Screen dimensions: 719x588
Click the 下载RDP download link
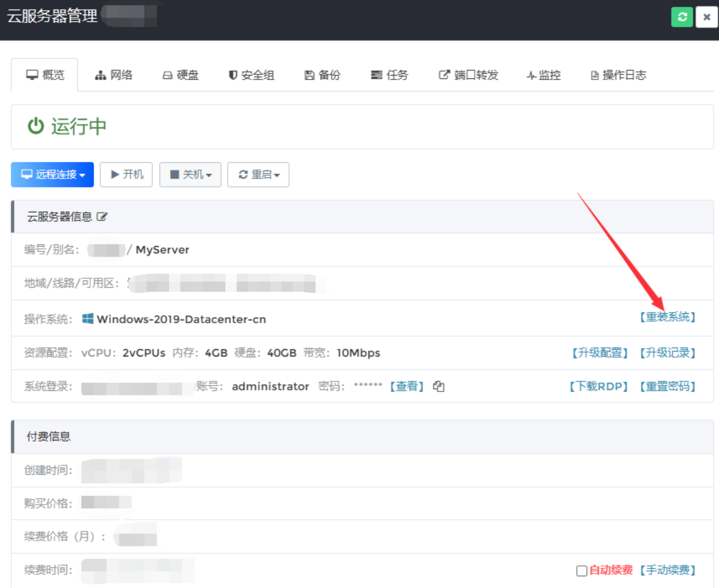point(598,386)
